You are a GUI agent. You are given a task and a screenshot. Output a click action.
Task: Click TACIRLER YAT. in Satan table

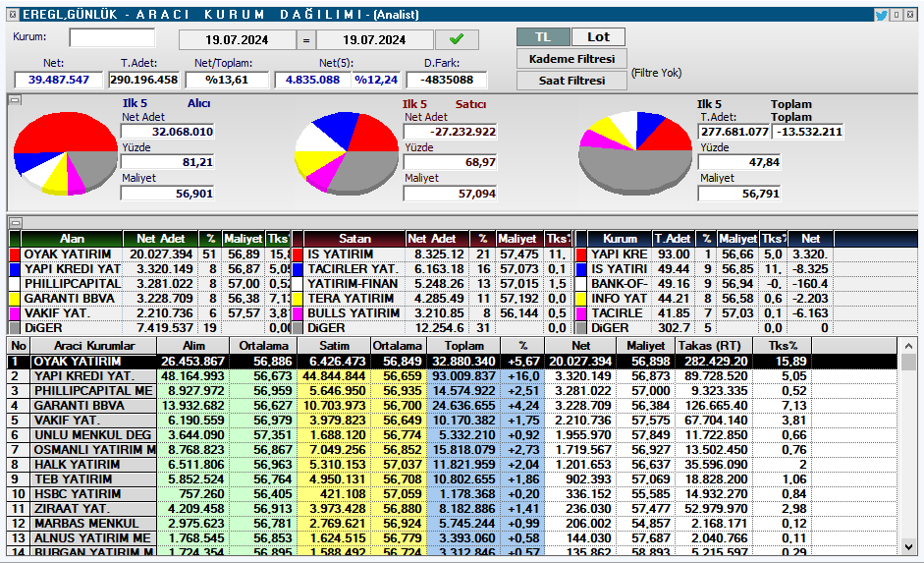point(353,269)
